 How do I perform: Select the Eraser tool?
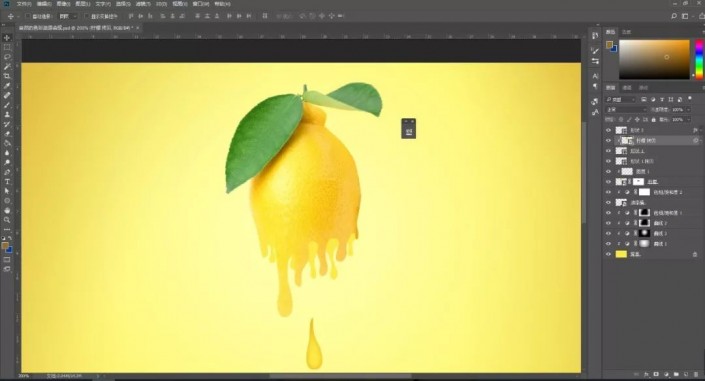tap(7, 134)
